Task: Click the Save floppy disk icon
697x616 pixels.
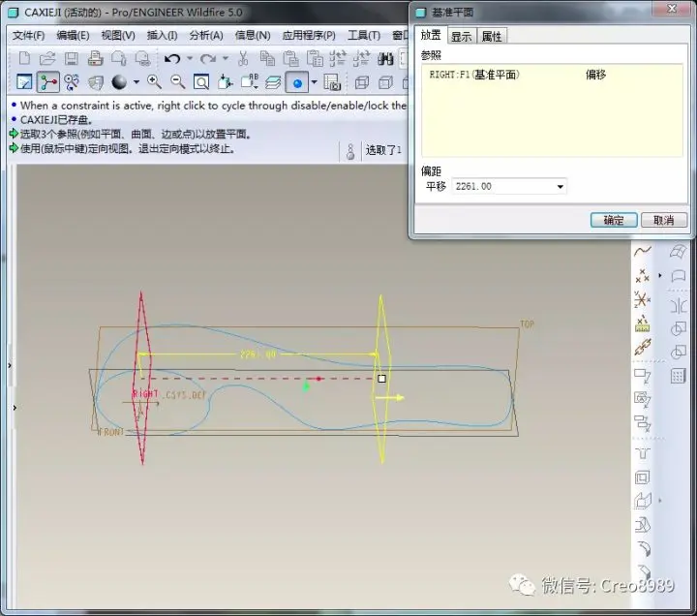Action: click(x=71, y=59)
